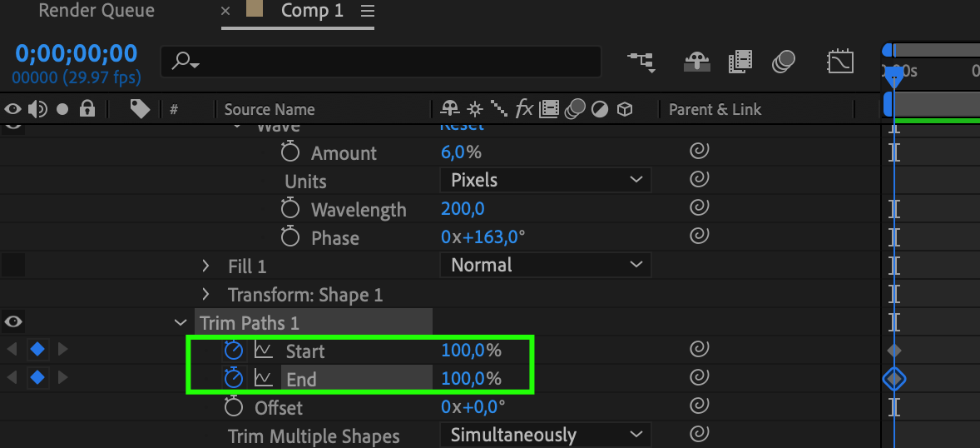Click the Frame Blending toolbar icon
The image size is (980, 448).
tap(740, 62)
